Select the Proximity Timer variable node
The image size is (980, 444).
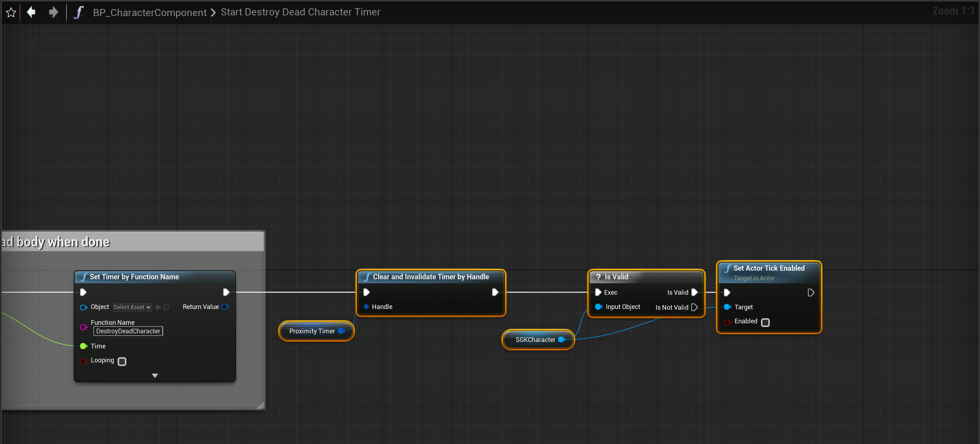[x=312, y=331]
